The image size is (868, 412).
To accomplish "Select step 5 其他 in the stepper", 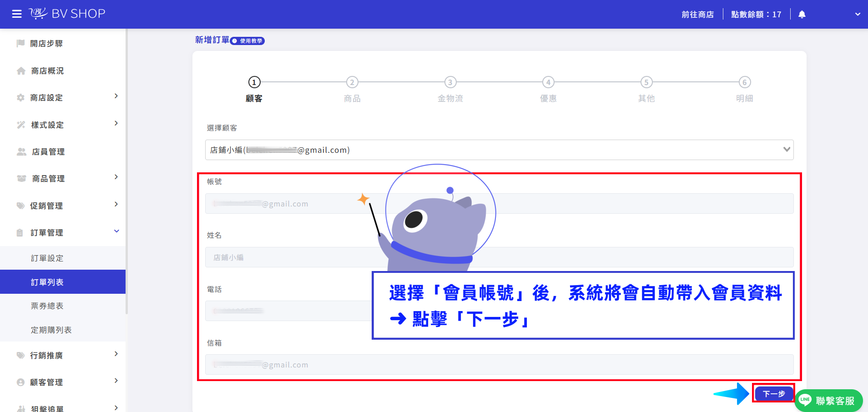I will pyautogui.click(x=646, y=89).
